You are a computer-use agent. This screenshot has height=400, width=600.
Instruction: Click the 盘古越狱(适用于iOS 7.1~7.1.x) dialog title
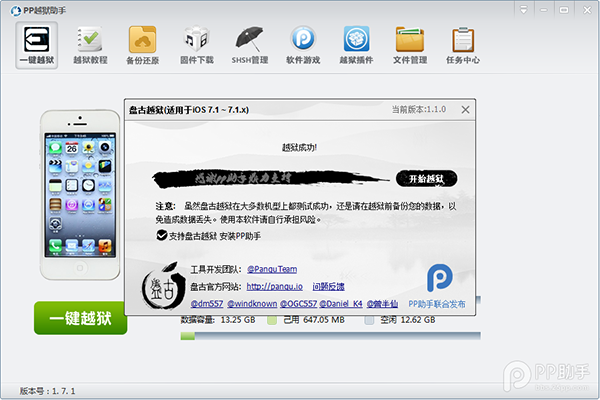[189, 110]
